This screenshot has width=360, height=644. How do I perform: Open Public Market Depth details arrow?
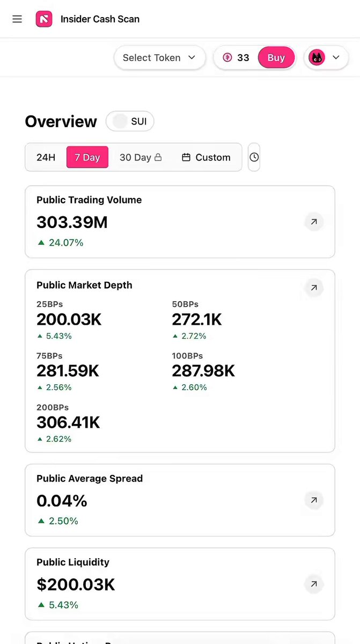314,288
